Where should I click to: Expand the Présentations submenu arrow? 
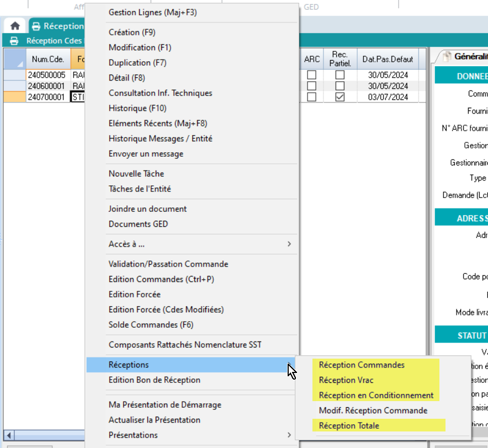click(289, 435)
